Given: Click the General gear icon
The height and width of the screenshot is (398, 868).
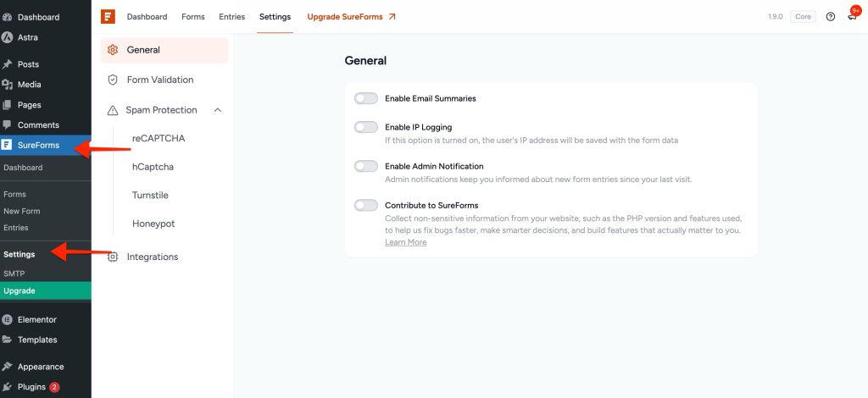Looking at the screenshot, I should point(113,50).
